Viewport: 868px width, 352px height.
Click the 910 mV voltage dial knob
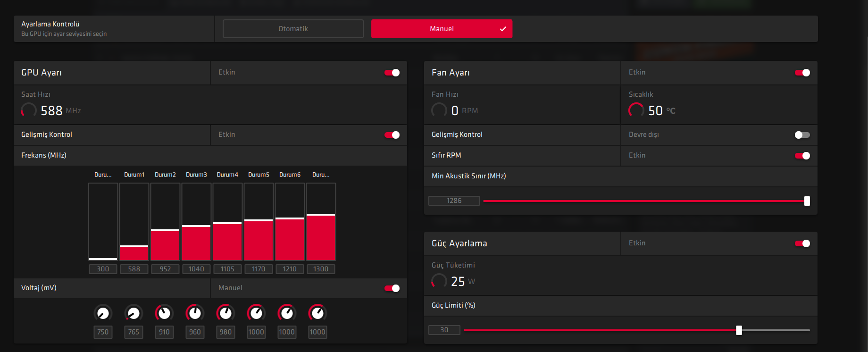pyautogui.click(x=164, y=313)
